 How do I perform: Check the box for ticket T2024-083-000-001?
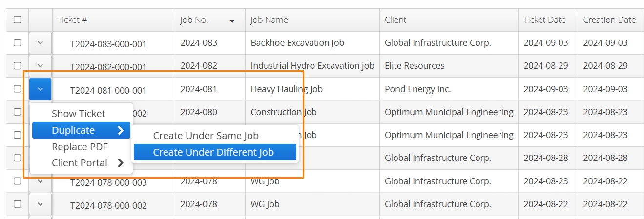click(x=17, y=43)
